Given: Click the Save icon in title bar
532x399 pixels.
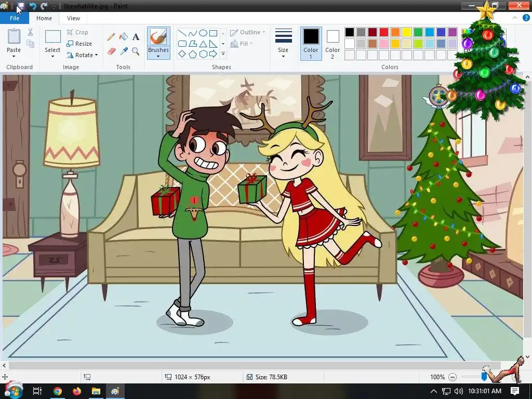Looking at the screenshot, I should [21, 6].
